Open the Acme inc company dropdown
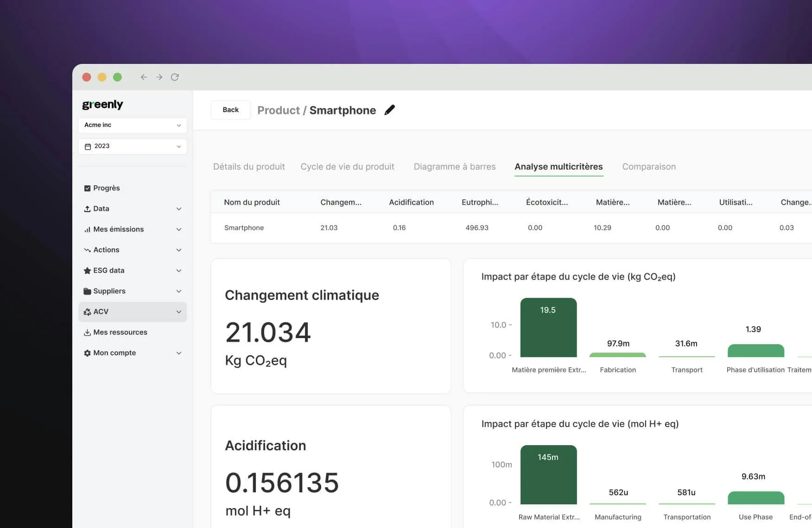Viewport: 812px width, 528px height. tap(133, 125)
